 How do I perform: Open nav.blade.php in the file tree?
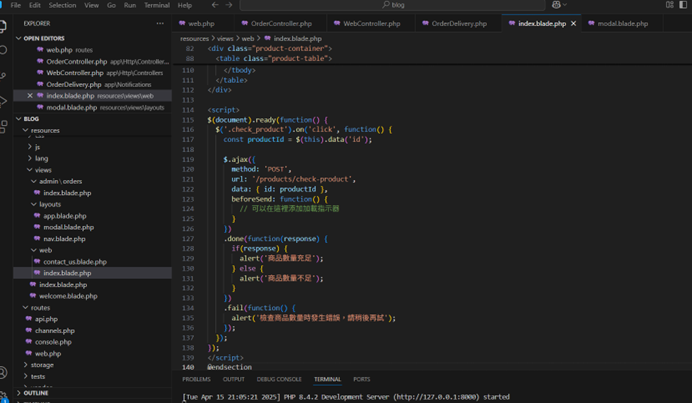coord(64,239)
